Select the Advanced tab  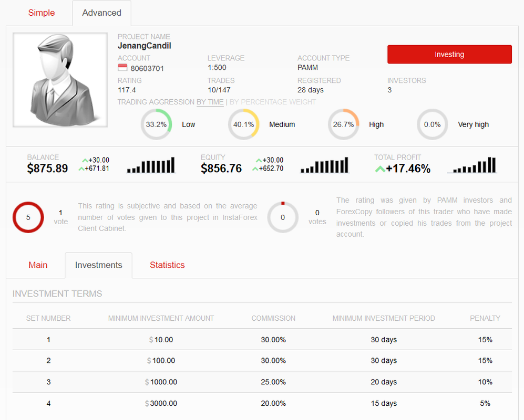[x=101, y=13]
